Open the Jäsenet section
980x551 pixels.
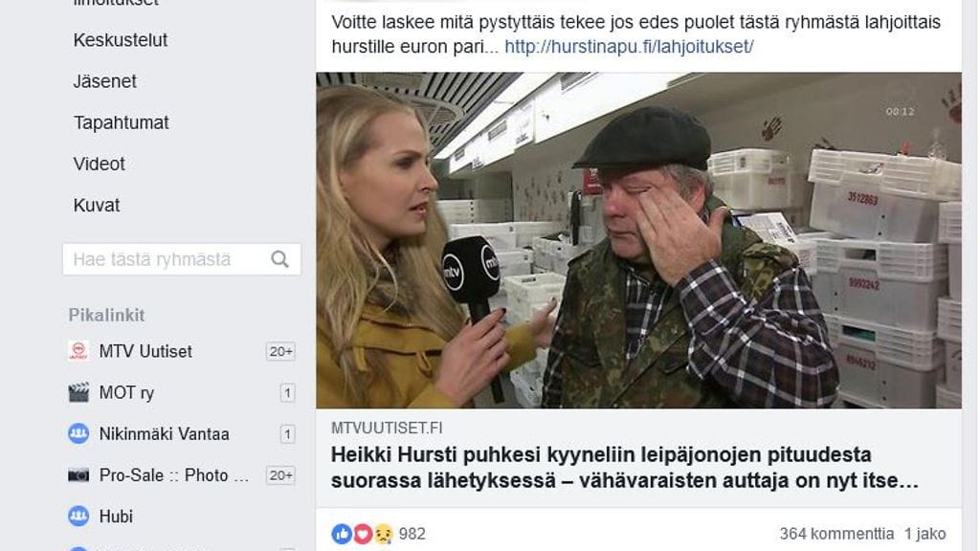[x=105, y=81]
